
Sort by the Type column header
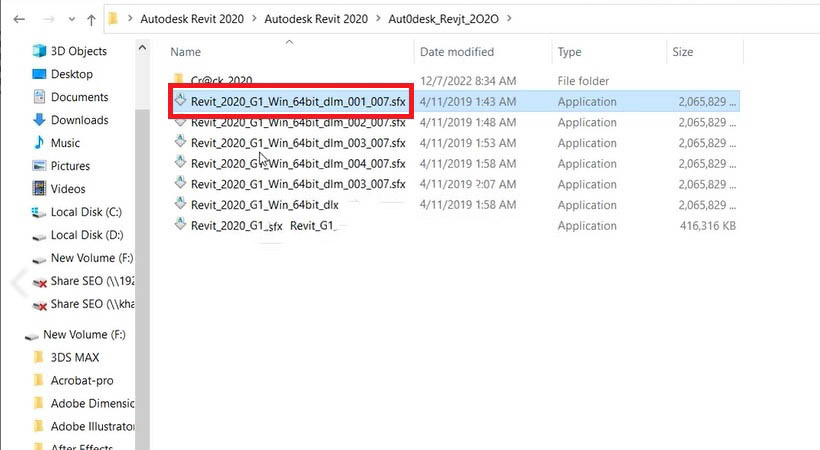click(x=569, y=52)
